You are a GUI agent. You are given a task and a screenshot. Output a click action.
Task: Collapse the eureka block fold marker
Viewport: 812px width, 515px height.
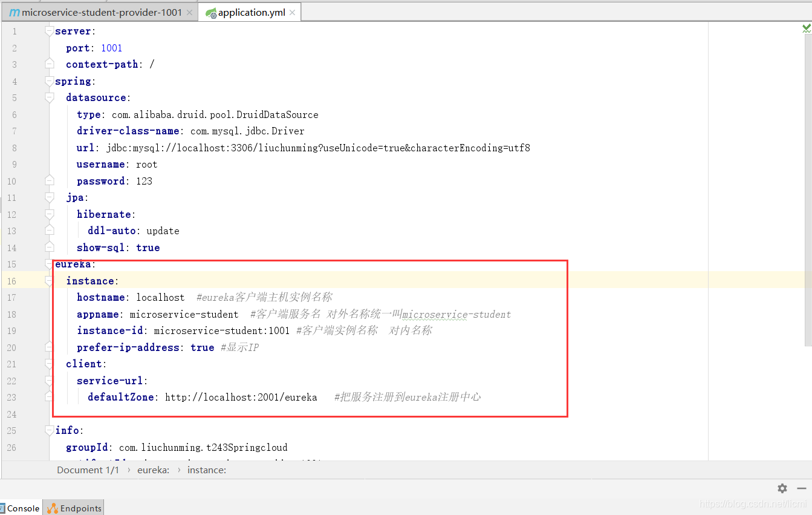click(50, 264)
